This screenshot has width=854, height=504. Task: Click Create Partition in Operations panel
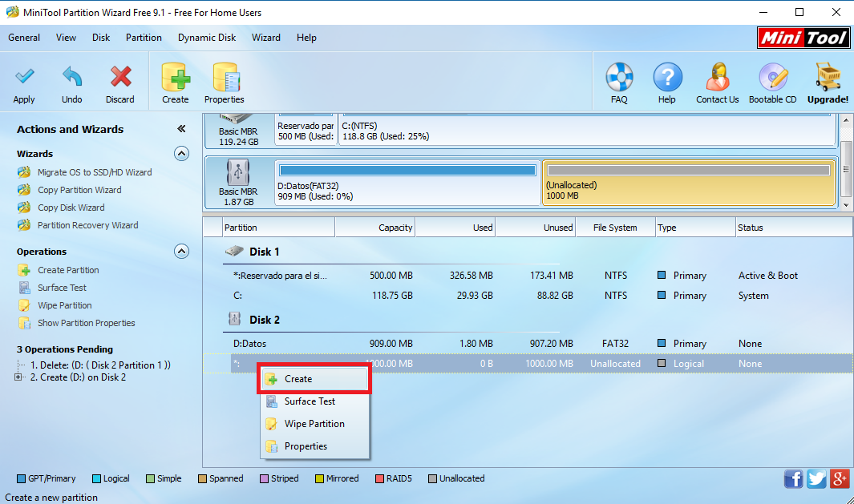pos(68,271)
